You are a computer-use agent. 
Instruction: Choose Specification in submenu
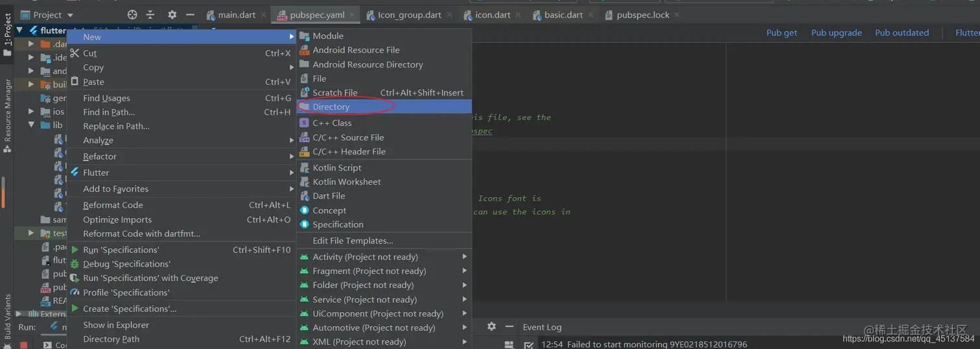click(384, 224)
